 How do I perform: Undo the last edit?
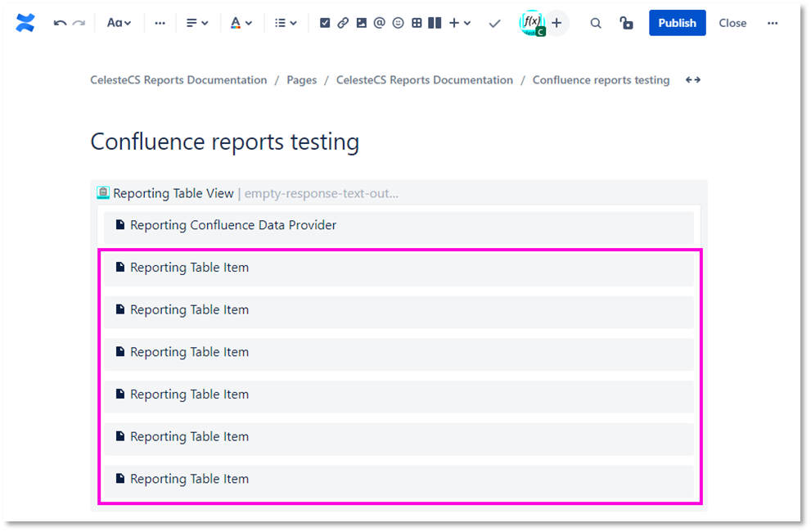point(60,23)
